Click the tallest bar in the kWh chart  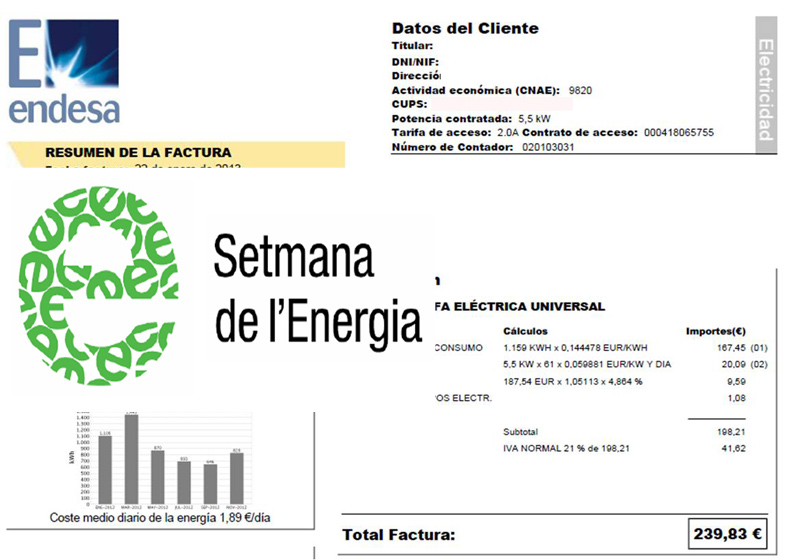pyautogui.click(x=131, y=459)
